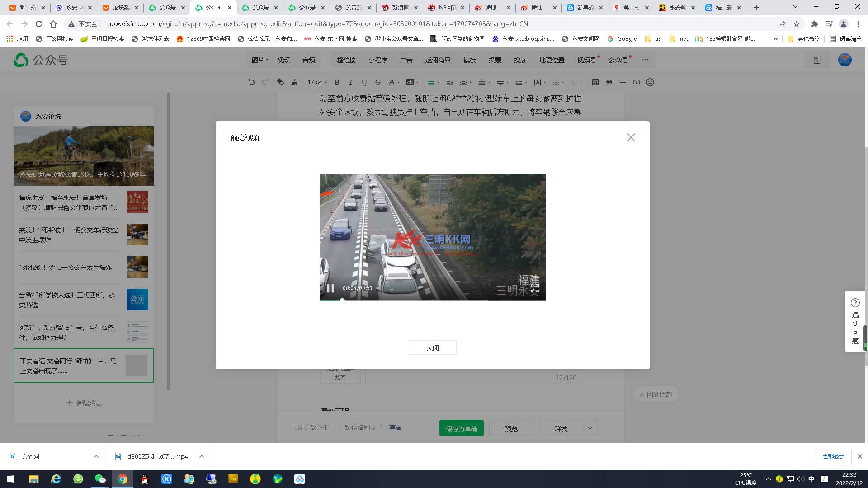Toggle Italic formatting

pyautogui.click(x=350, y=82)
